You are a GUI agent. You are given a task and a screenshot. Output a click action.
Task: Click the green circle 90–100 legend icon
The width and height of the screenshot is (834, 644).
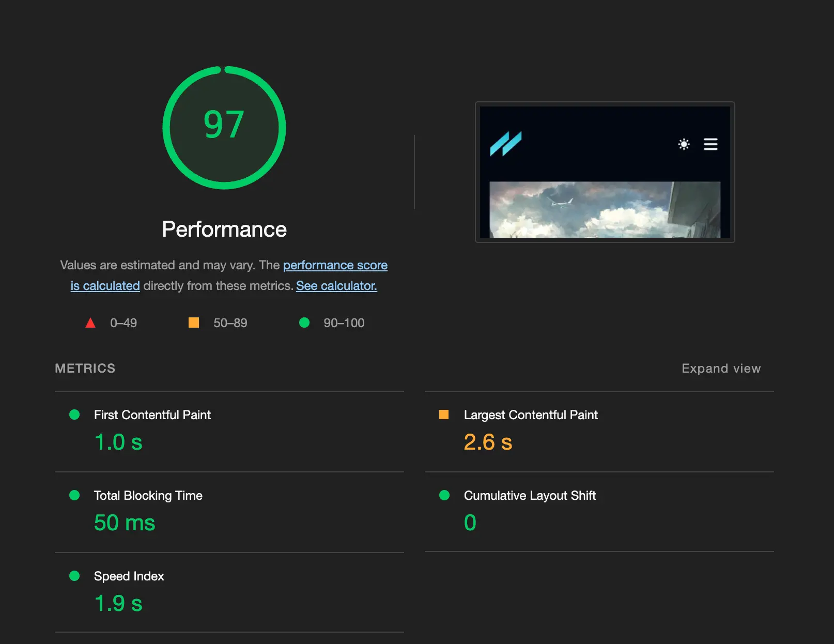tap(304, 323)
